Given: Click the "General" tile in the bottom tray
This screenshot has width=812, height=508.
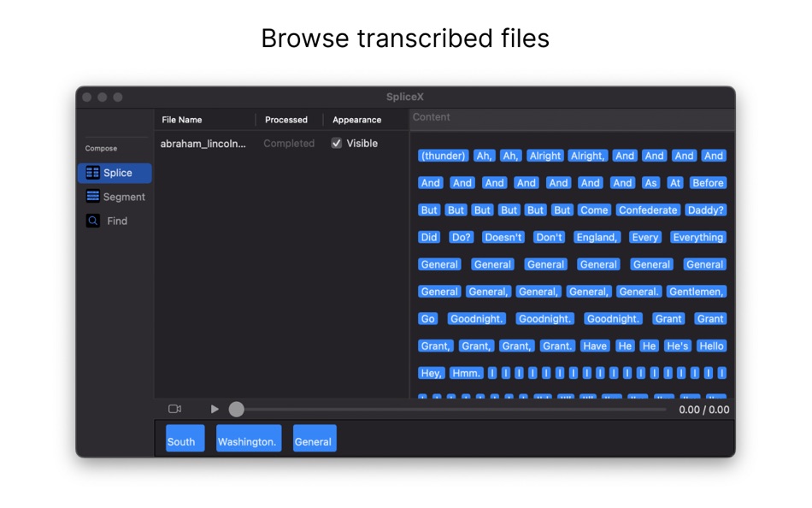Looking at the screenshot, I should coord(314,441).
